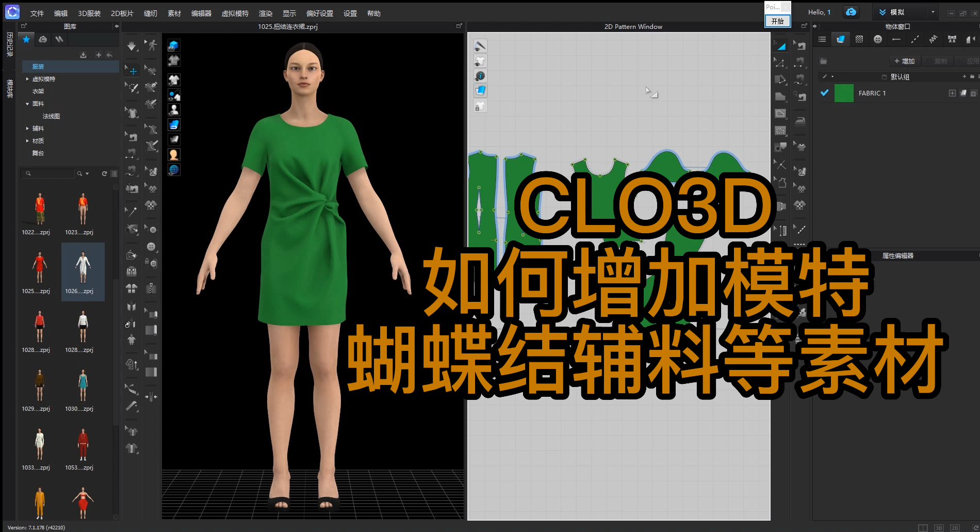Open the 模拟 mode dropdown arrow

[933, 12]
